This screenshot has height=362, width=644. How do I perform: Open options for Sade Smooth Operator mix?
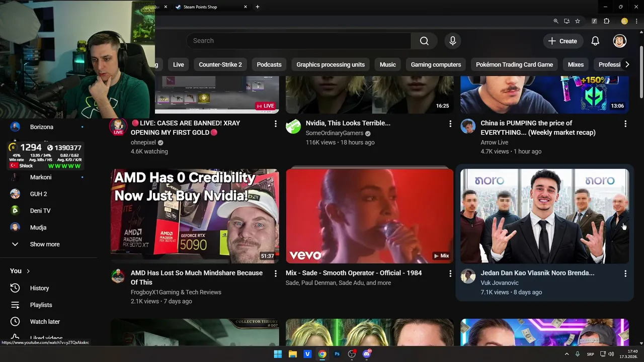coord(450,274)
